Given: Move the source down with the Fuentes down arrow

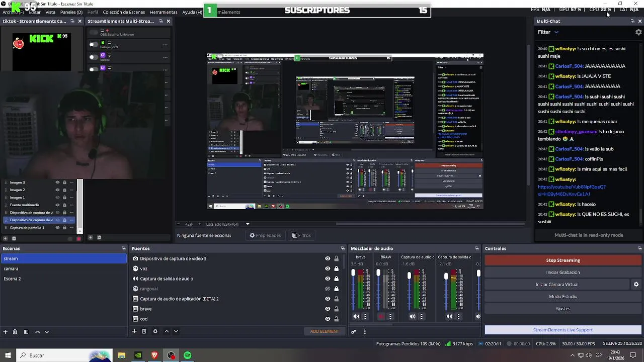Looking at the screenshot, I should coord(176,331).
